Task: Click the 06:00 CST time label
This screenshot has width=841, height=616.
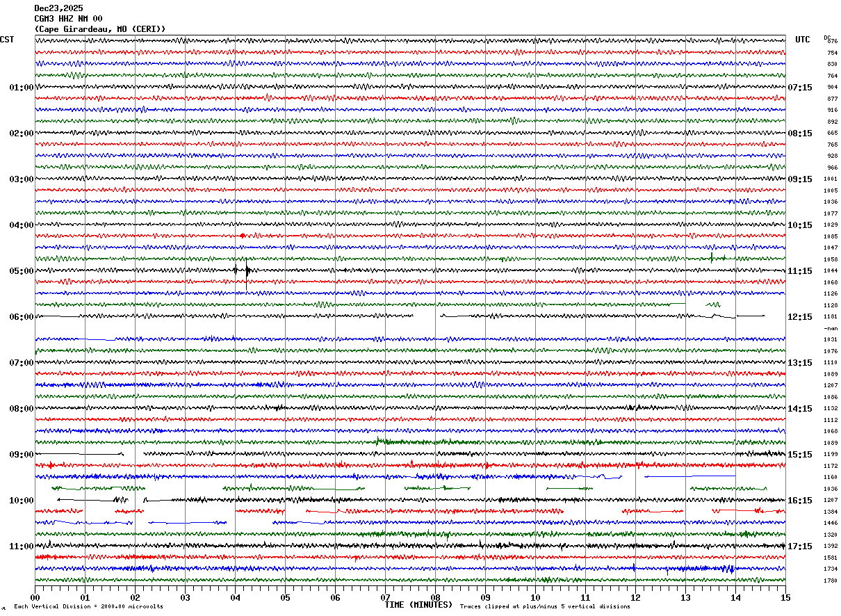Action: pos(21,317)
